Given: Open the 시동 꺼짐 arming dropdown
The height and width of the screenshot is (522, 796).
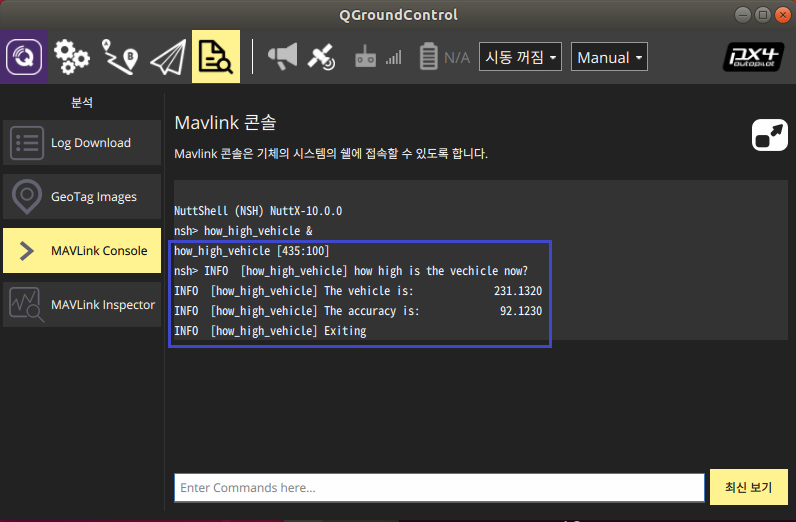Looking at the screenshot, I should 520,57.
